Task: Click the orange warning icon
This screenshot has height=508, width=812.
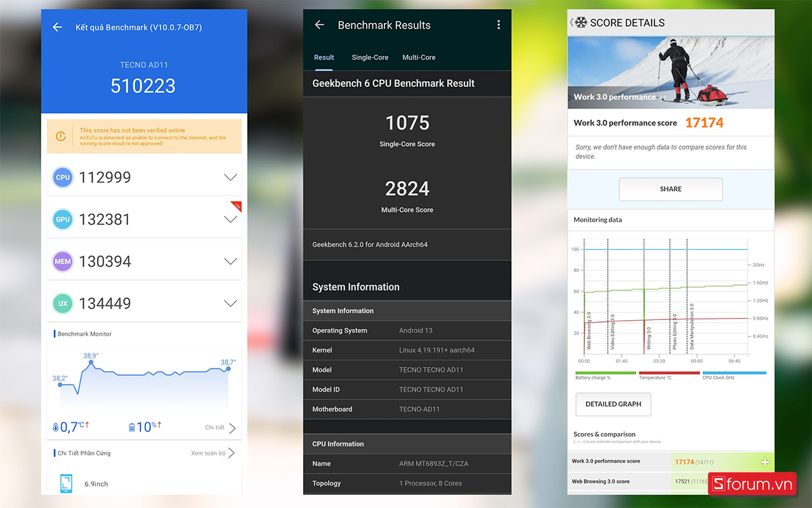Action: point(61,137)
